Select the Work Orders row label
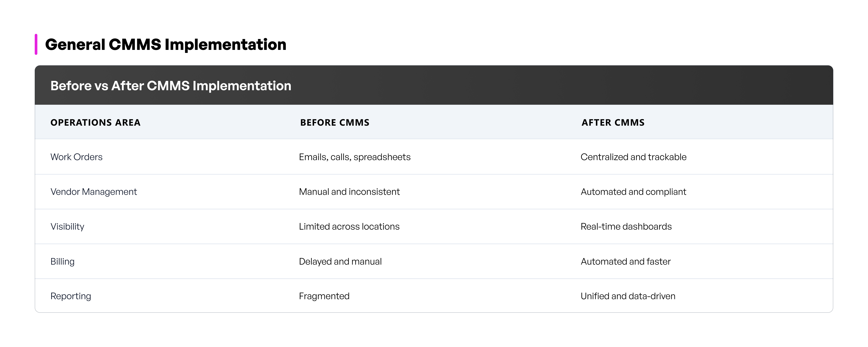This screenshot has width=868, height=347. coord(76,157)
